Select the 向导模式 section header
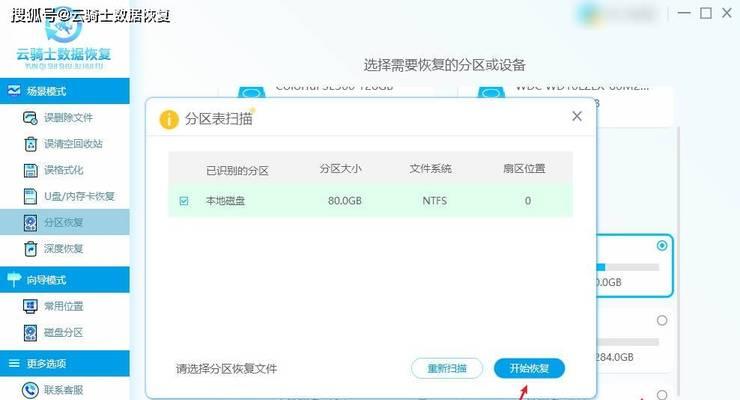This screenshot has width=740, height=400. (x=65, y=280)
